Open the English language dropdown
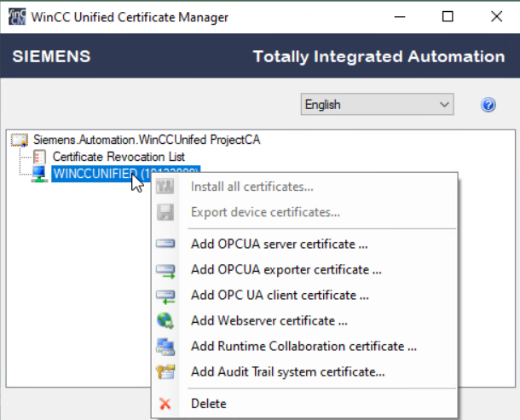Image resolution: width=520 pixels, height=420 pixels. pyautogui.click(x=378, y=105)
